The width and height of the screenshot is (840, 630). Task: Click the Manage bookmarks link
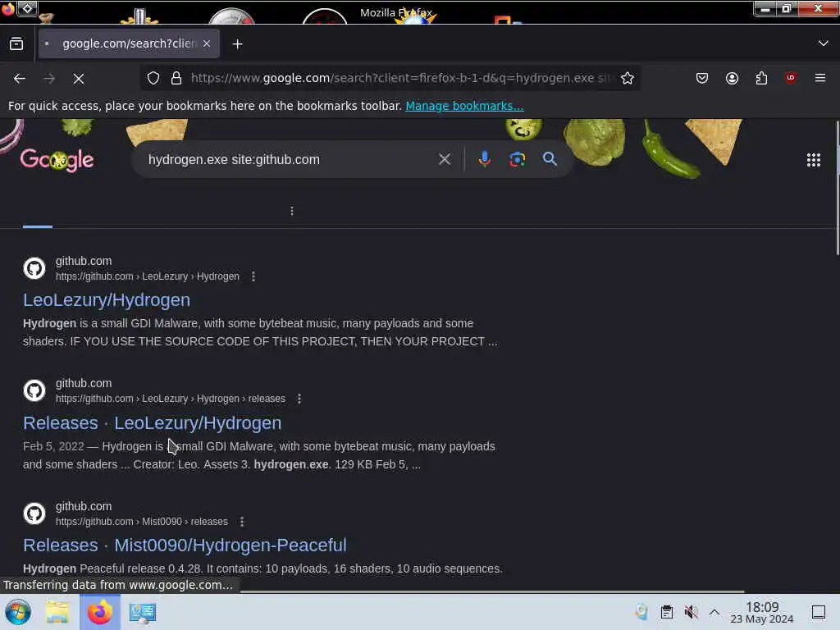click(x=464, y=106)
